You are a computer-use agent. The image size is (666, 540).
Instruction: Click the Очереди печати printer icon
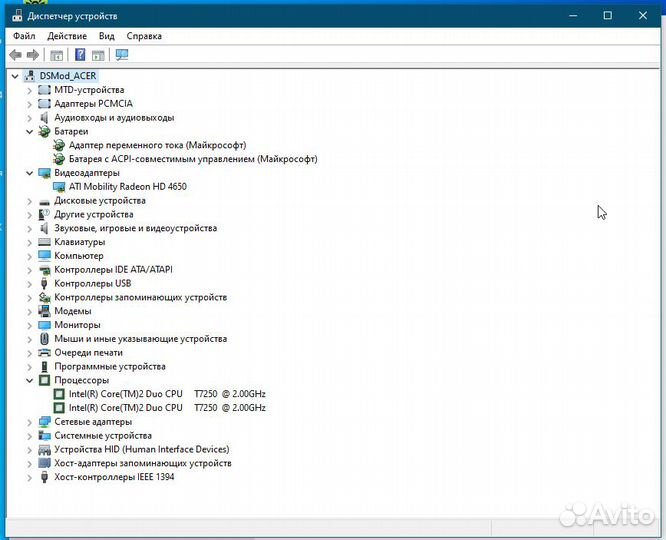pos(44,353)
